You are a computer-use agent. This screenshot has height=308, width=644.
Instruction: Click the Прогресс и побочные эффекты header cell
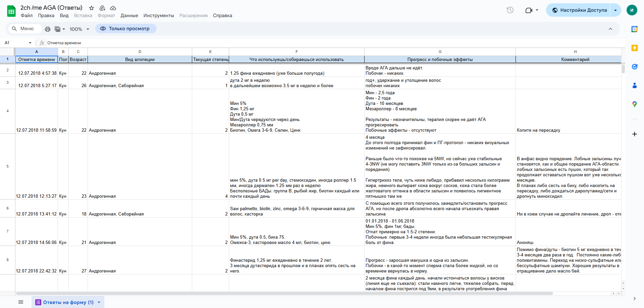click(440, 60)
